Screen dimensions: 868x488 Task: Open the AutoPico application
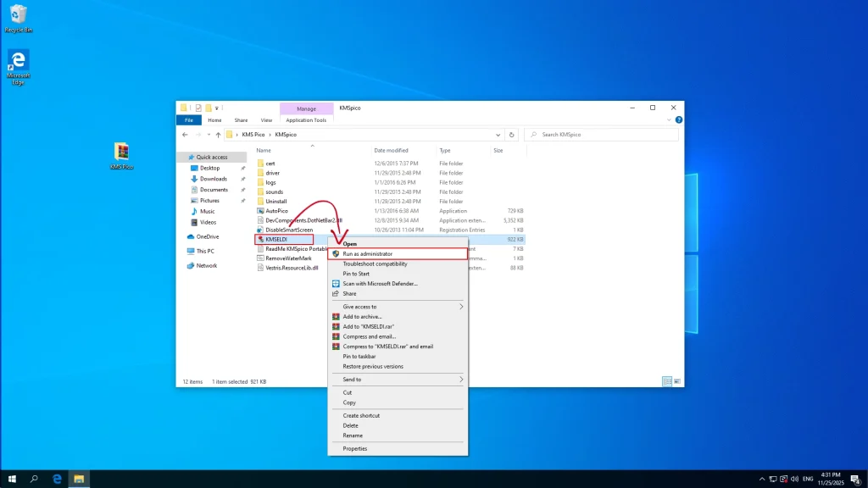[274, 210]
